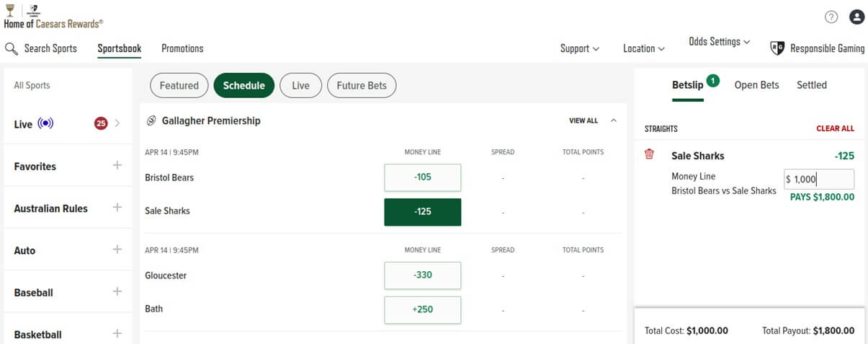Select the Bath +250 money line
This screenshot has width=868, height=344.
pos(423,309)
